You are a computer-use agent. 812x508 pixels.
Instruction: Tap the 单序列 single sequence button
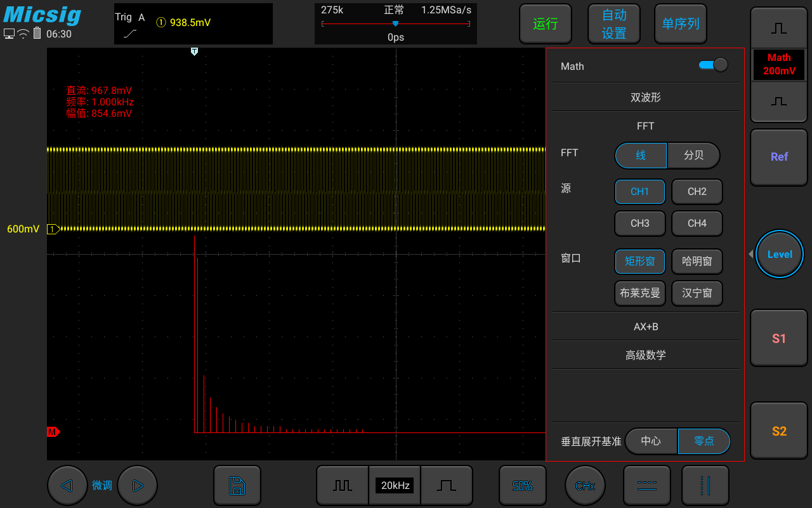pyautogui.click(x=681, y=24)
